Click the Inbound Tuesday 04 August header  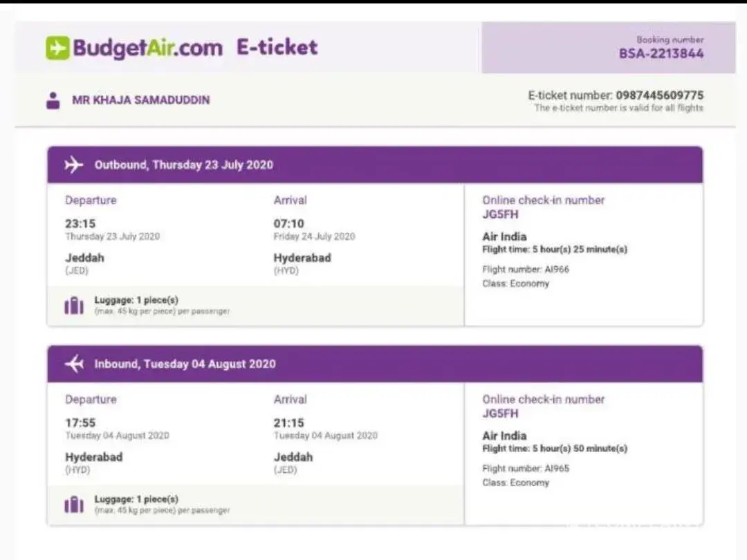[x=185, y=364]
